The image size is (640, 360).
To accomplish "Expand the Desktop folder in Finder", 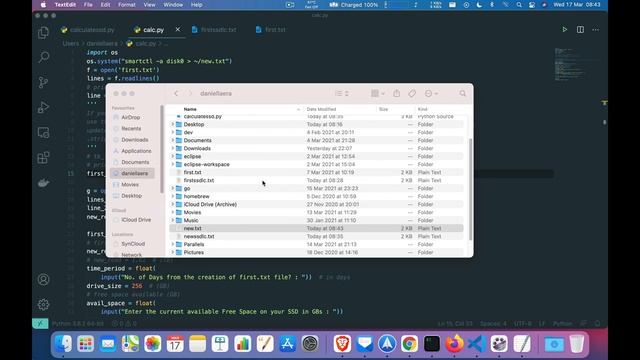I will tap(173, 124).
